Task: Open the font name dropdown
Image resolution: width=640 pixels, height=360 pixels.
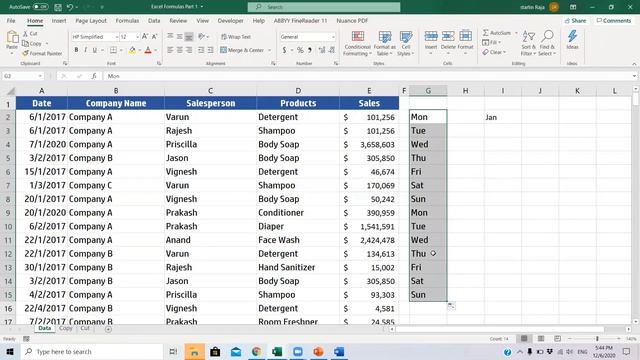Action: point(117,37)
